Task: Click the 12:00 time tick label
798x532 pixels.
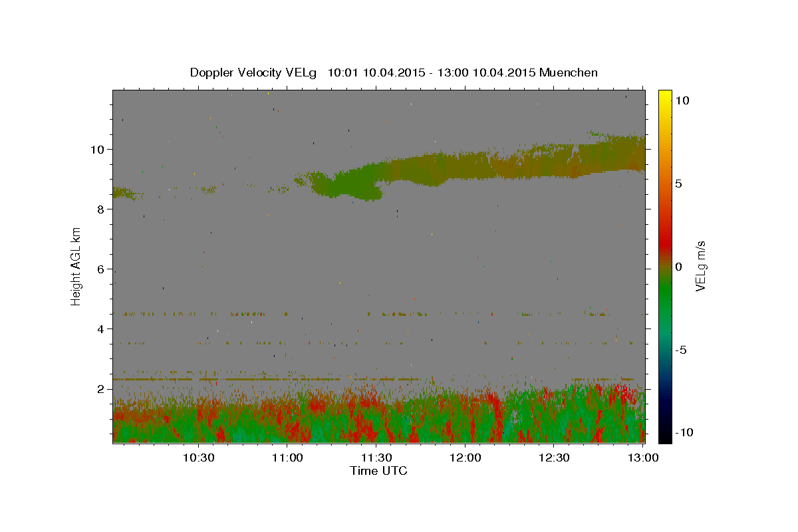Action: click(x=465, y=458)
